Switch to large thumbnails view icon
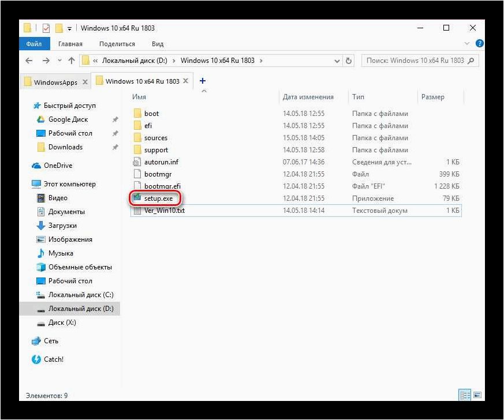Screen dimensions: 504x420 [477, 395]
